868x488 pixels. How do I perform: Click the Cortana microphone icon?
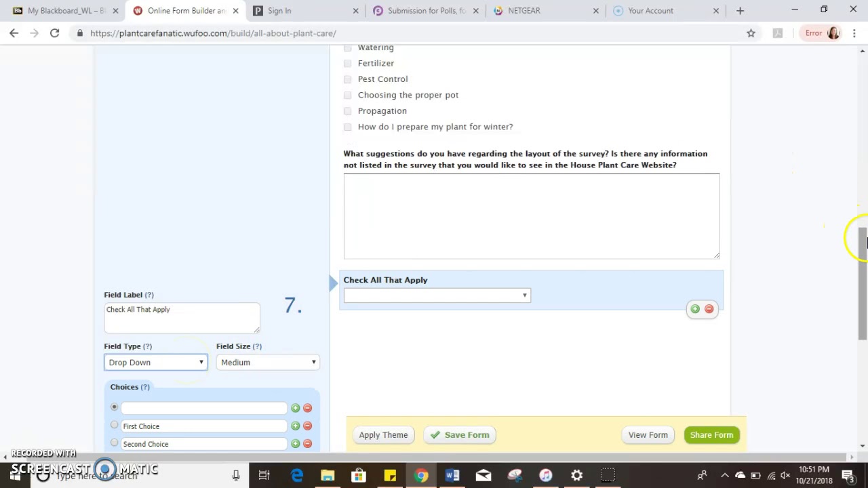tap(236, 476)
